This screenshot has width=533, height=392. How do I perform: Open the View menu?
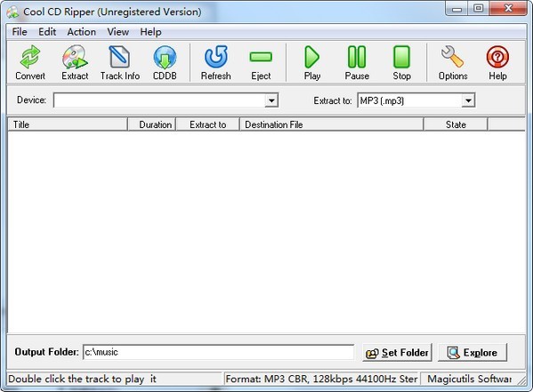tap(118, 32)
